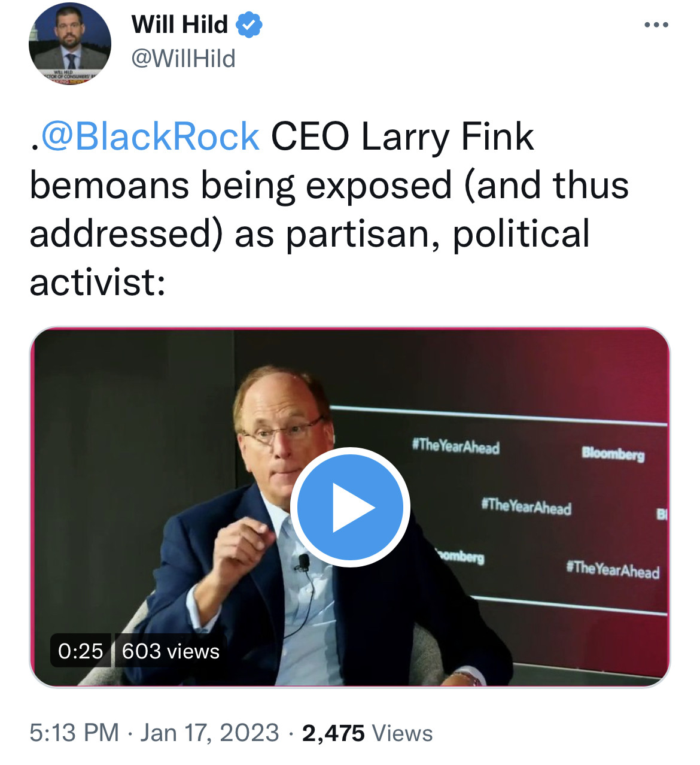Screen dimensions: 700x765
Task: Click the speaker's raised hand in video
Action: pos(239,539)
